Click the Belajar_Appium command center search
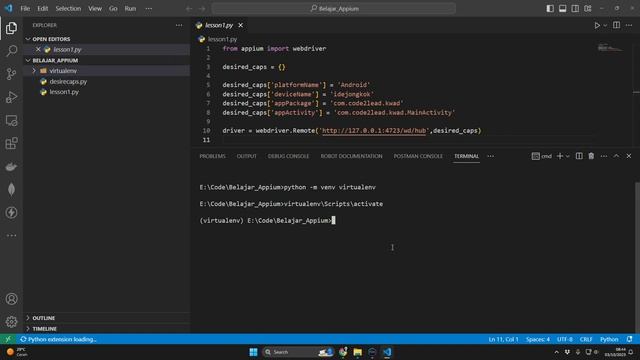 [334, 9]
